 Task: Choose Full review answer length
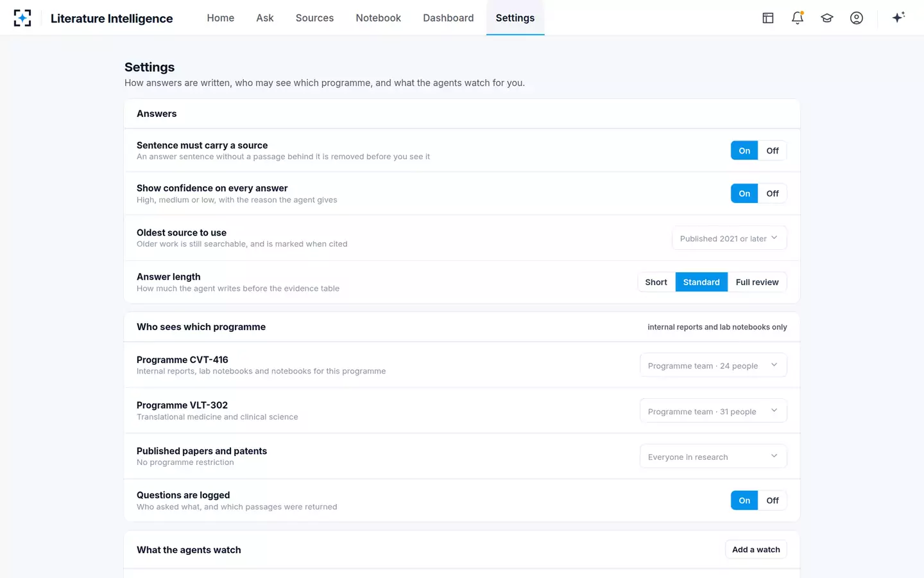click(757, 282)
